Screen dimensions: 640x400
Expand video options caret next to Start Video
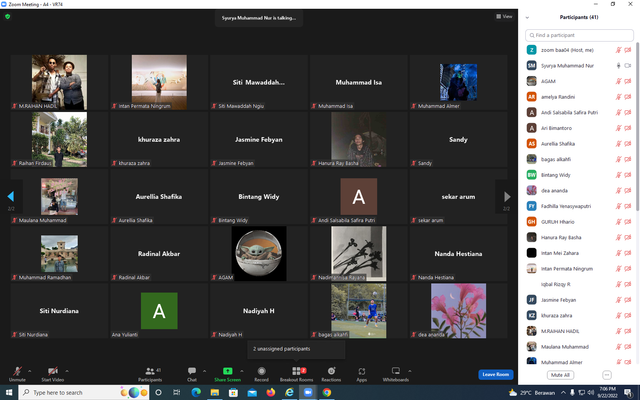click(67, 371)
